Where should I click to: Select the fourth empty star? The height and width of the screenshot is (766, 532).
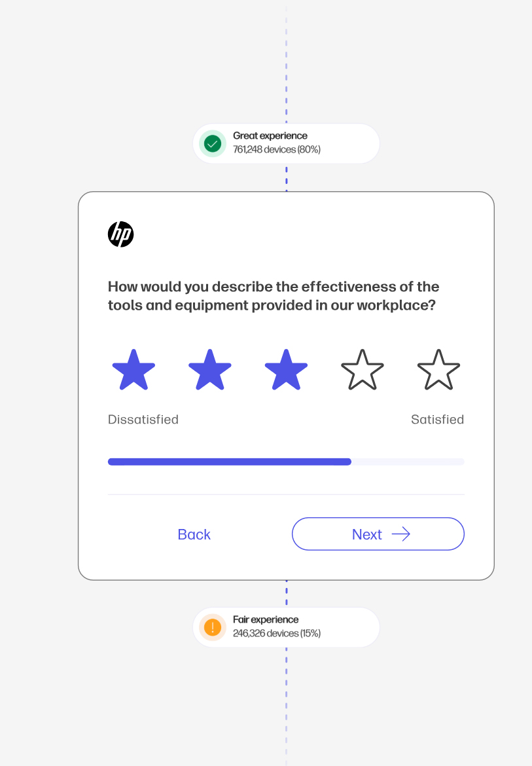[x=362, y=370]
